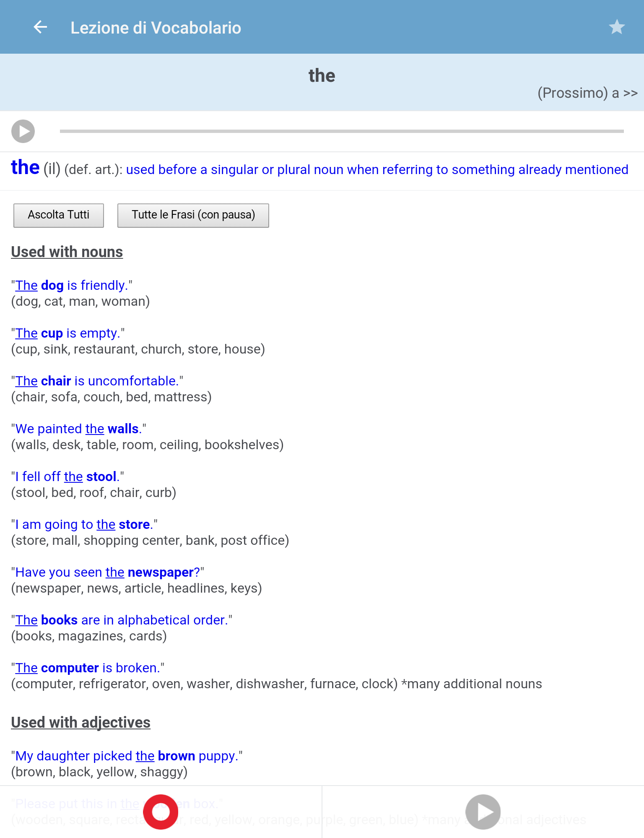Click the audio progress bar

(x=342, y=131)
